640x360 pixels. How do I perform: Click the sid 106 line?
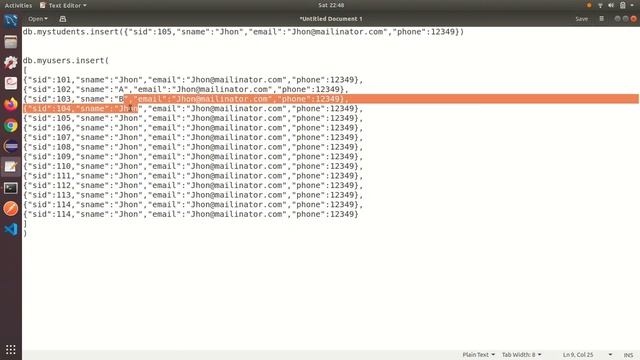point(193,128)
